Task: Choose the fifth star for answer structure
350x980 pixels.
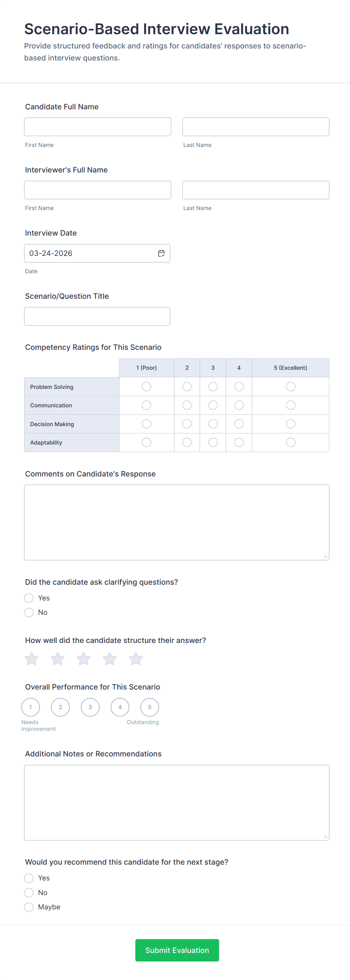Action: pyautogui.click(x=135, y=659)
